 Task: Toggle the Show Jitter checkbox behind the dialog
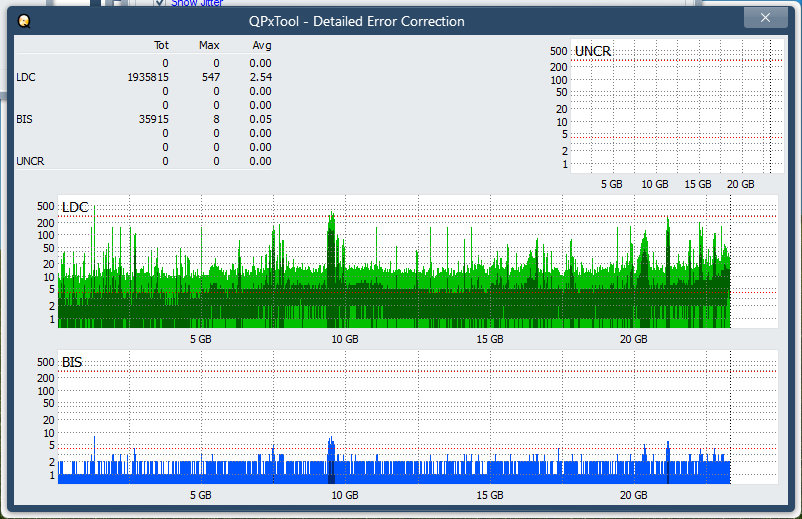pyautogui.click(x=160, y=3)
